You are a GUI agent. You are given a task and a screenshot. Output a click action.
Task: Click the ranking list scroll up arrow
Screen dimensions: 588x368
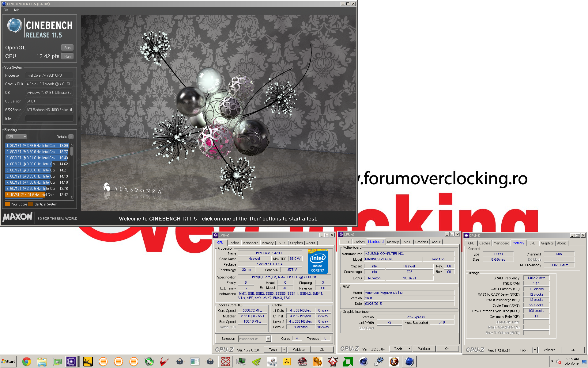point(72,144)
